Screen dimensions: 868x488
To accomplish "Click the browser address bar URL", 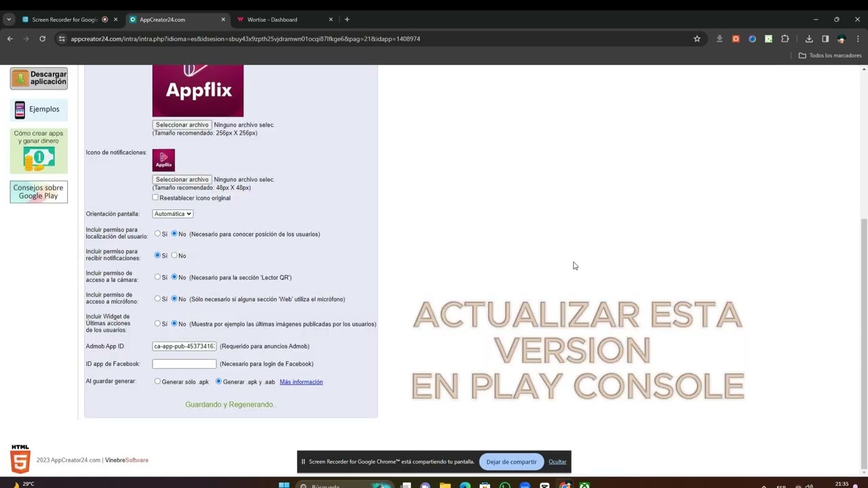I will pos(245,39).
